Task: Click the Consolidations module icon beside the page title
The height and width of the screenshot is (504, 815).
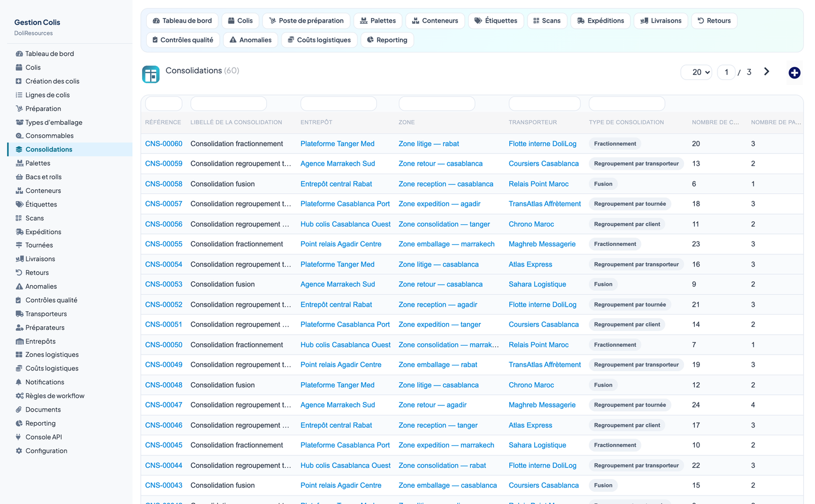Action: (151, 74)
